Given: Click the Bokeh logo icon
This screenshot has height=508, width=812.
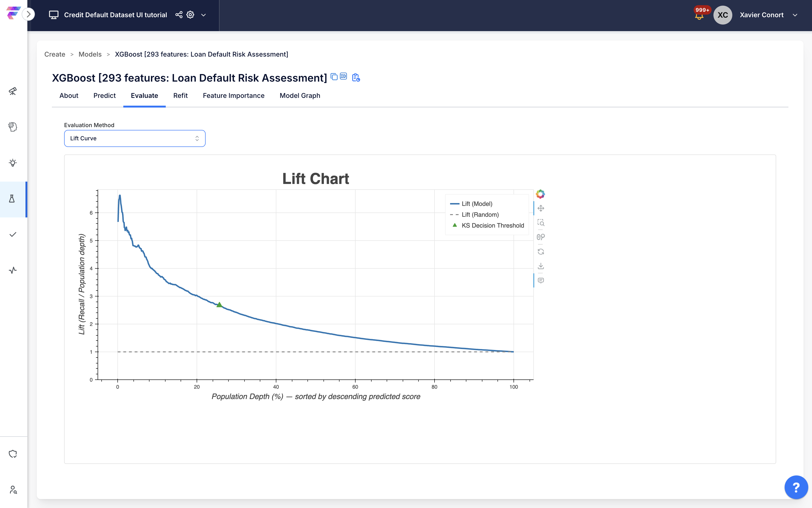Looking at the screenshot, I should click(x=540, y=194).
